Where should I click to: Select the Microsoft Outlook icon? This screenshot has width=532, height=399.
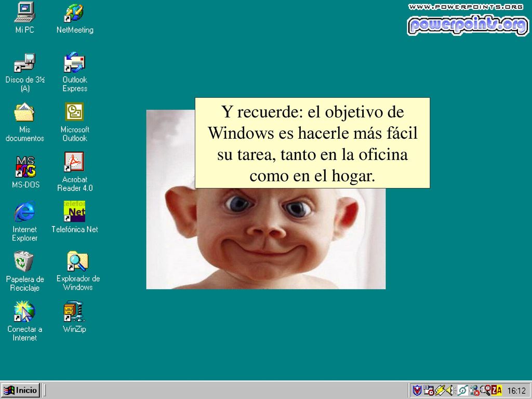(x=75, y=122)
